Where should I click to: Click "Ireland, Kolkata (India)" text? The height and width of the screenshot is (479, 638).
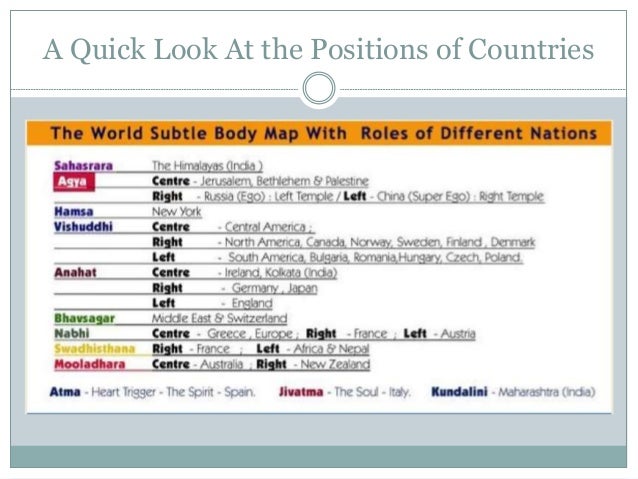(x=281, y=272)
